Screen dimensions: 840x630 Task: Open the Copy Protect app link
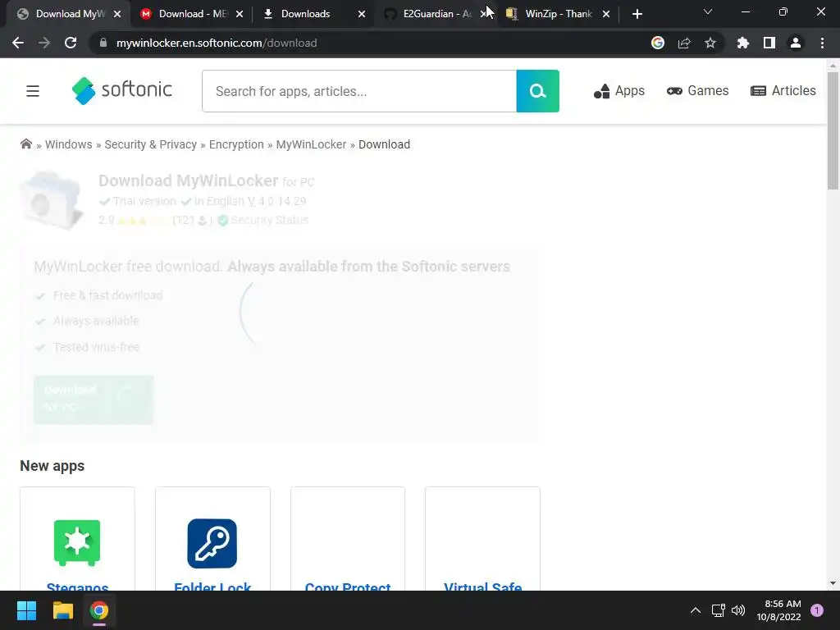pos(348,587)
